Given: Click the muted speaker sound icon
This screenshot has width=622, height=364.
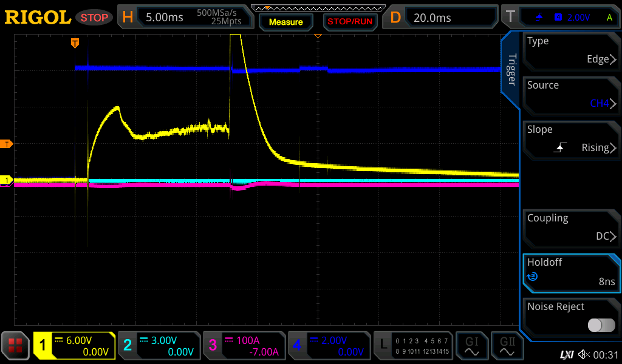Looking at the screenshot, I should pyautogui.click(x=584, y=354).
